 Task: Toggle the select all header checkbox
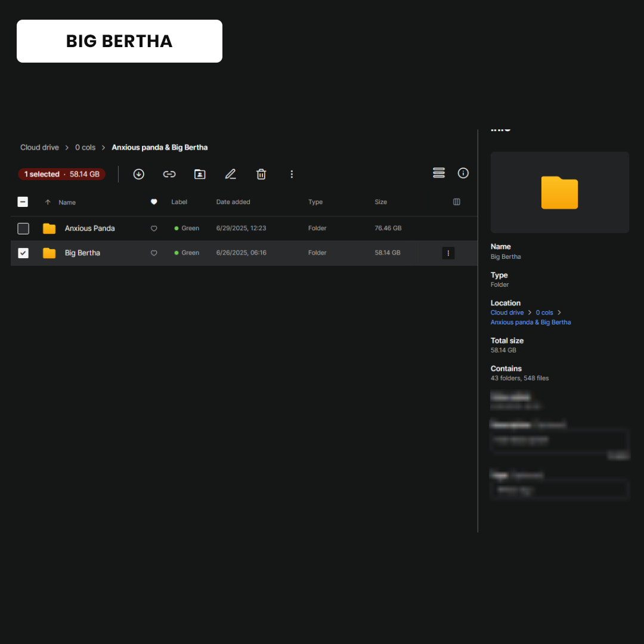tap(23, 202)
